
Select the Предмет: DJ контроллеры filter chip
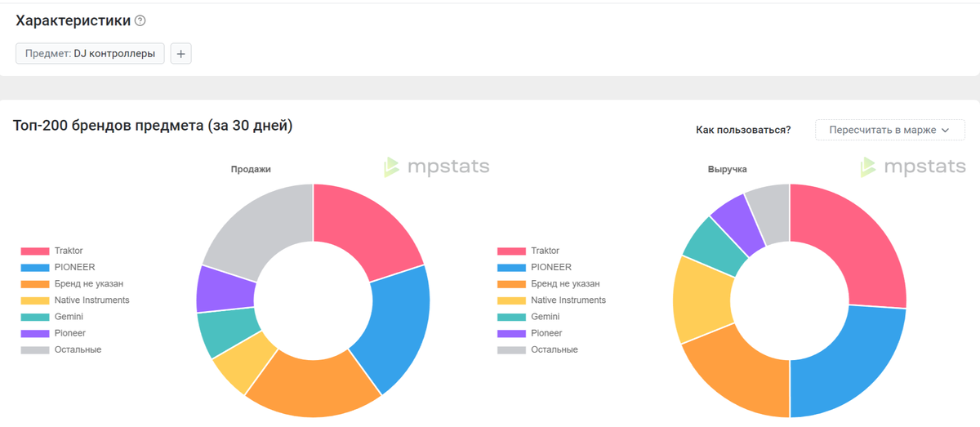(x=90, y=54)
